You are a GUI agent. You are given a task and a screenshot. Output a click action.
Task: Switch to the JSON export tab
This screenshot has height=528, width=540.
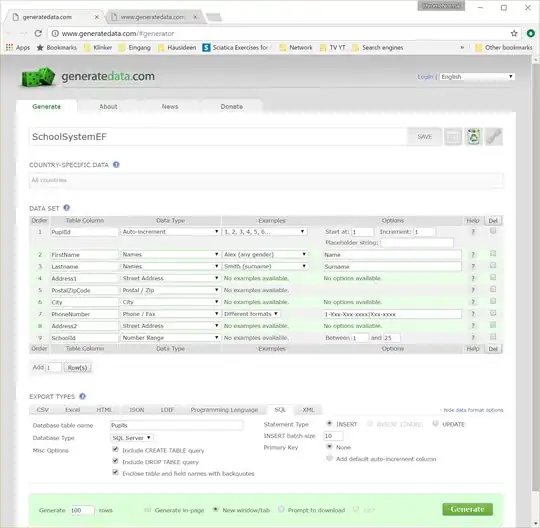137,410
